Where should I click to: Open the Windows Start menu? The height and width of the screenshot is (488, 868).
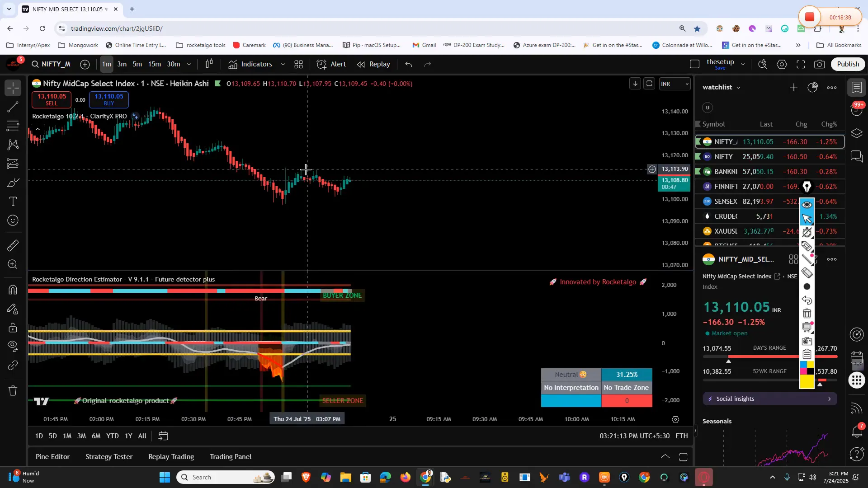[x=165, y=477]
